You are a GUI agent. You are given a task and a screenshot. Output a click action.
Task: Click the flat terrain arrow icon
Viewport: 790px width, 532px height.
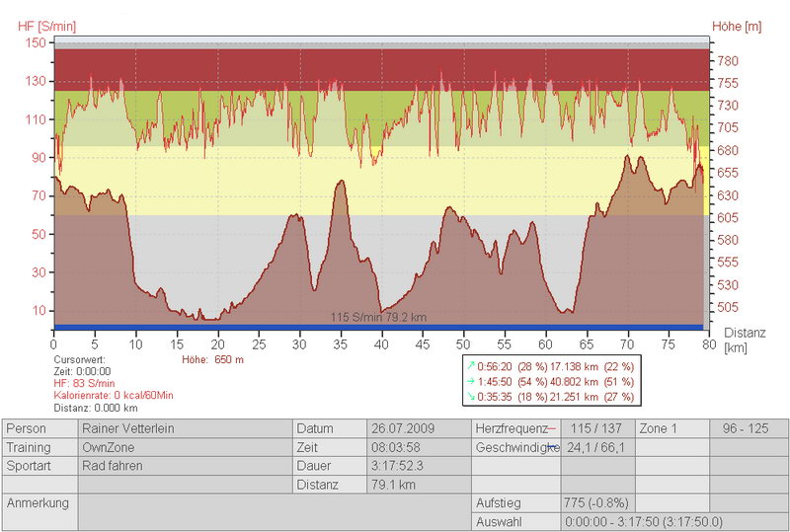[x=470, y=380]
